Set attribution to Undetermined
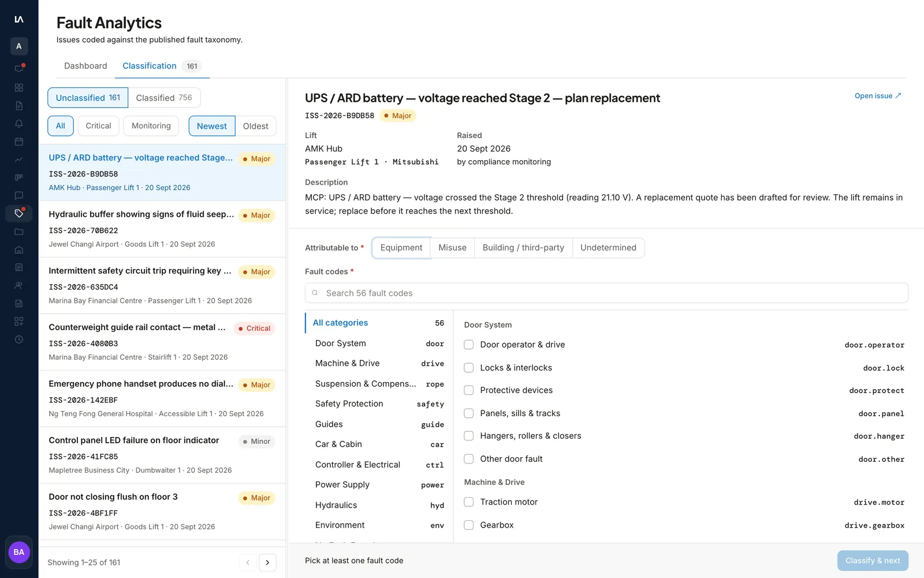924x578 pixels. coord(608,247)
